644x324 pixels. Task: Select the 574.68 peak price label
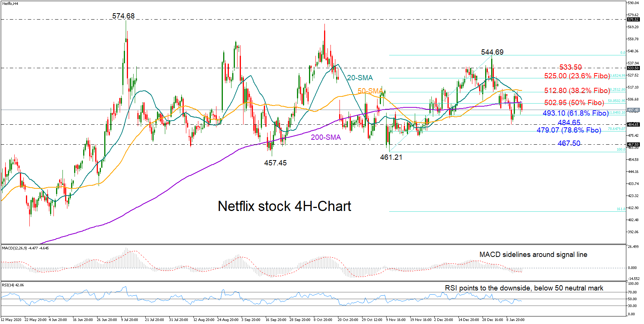coord(123,16)
